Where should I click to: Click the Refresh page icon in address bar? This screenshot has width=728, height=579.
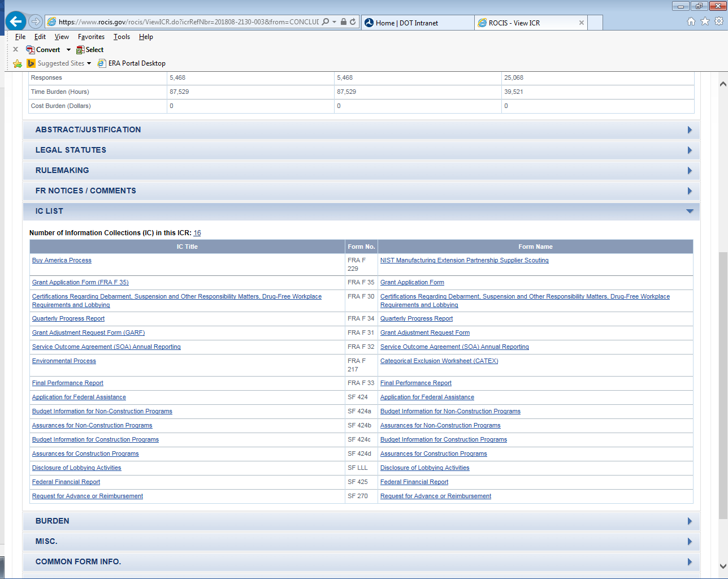click(x=353, y=22)
